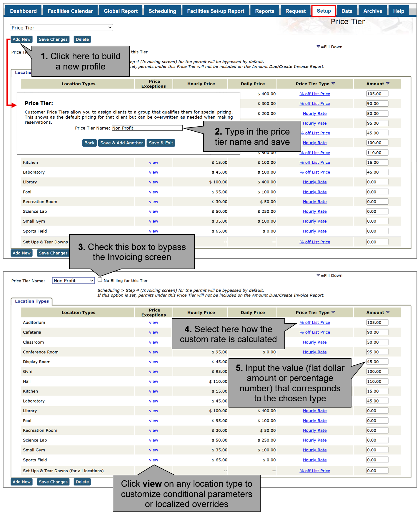This screenshot has width=420, height=515.
Task: Click Save Changes directly under the Price Tier dropdown
Action: tap(53, 39)
